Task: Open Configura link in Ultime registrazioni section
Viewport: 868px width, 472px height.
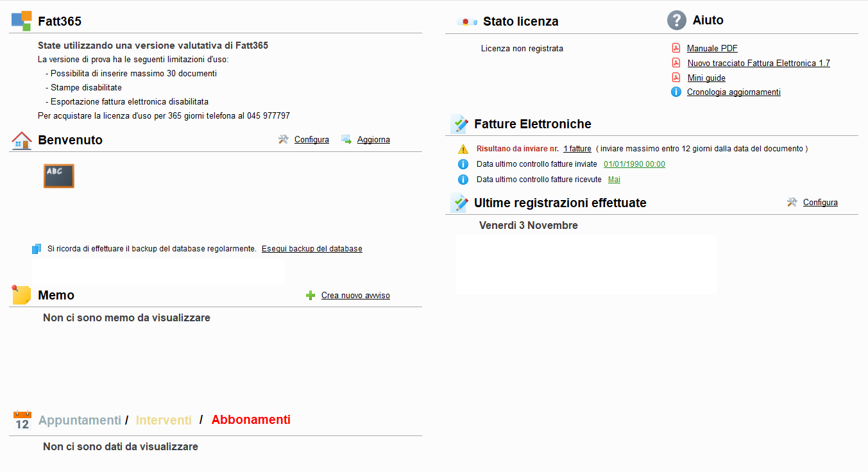Action: (821, 202)
